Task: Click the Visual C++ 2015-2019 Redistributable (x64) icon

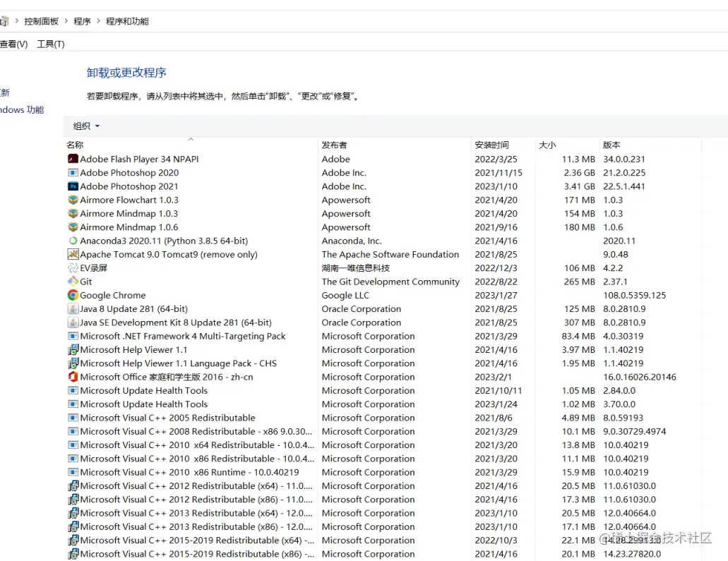Action: [73, 540]
